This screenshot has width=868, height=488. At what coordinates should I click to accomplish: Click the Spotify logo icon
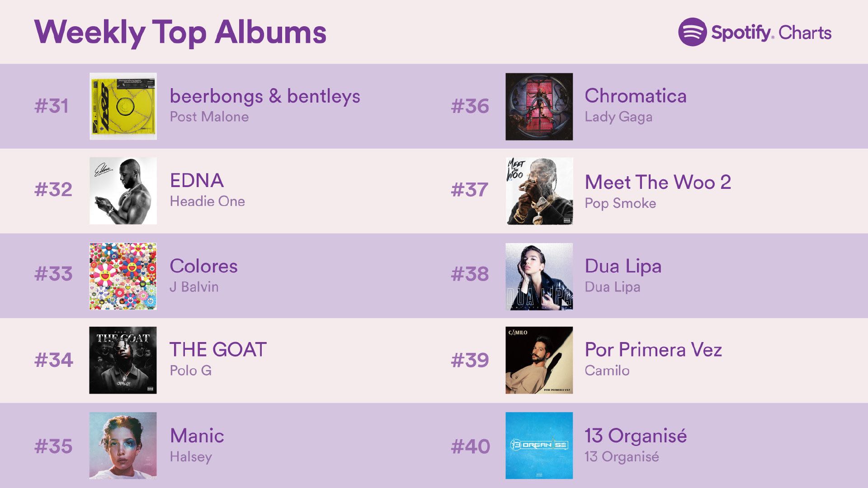692,32
